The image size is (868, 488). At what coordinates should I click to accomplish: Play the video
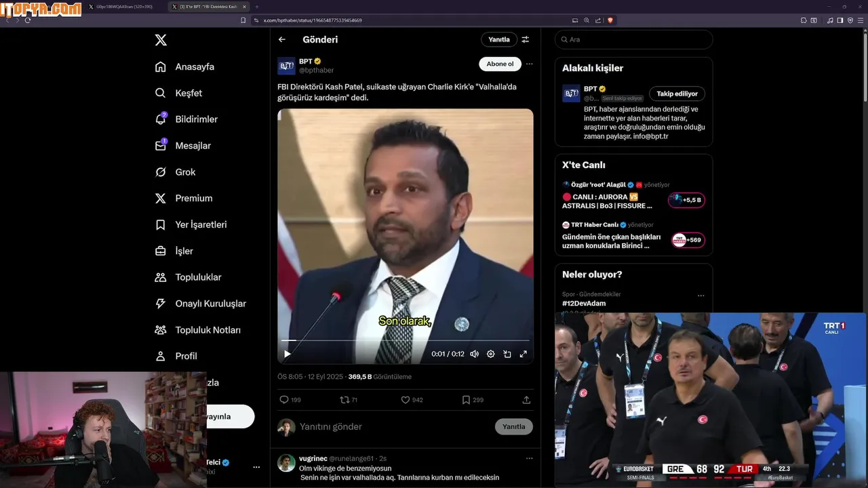(x=288, y=354)
